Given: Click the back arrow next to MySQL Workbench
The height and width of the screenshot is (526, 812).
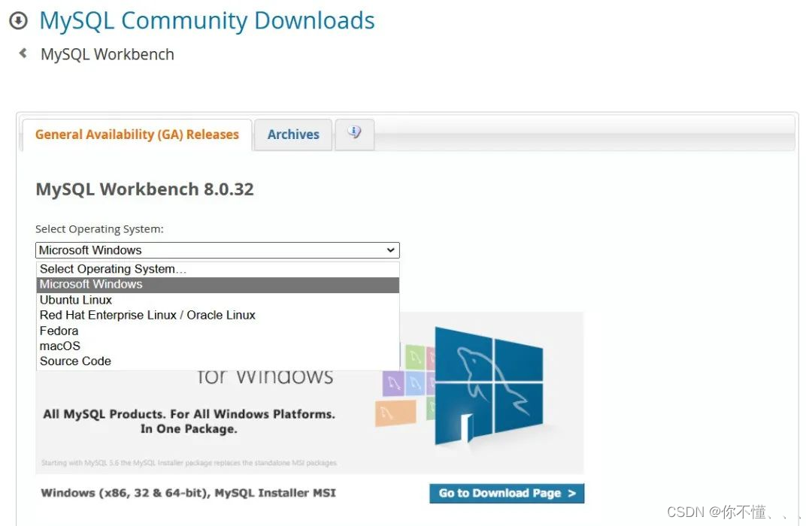Looking at the screenshot, I should pos(23,53).
